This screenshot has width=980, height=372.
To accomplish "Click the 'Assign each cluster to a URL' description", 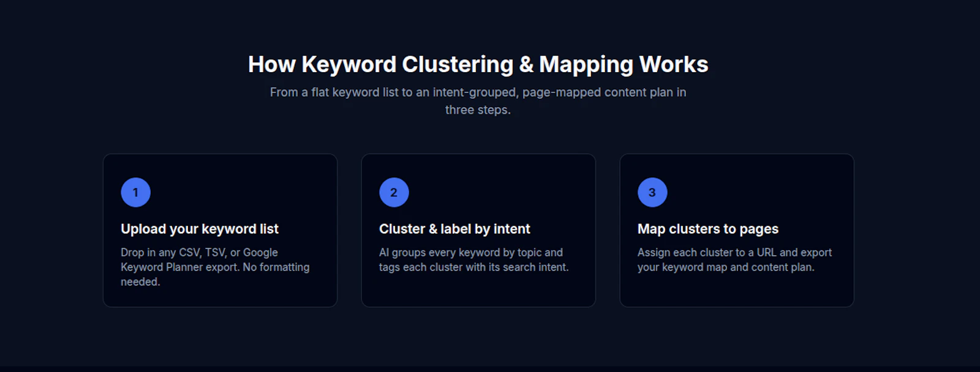I will (734, 259).
